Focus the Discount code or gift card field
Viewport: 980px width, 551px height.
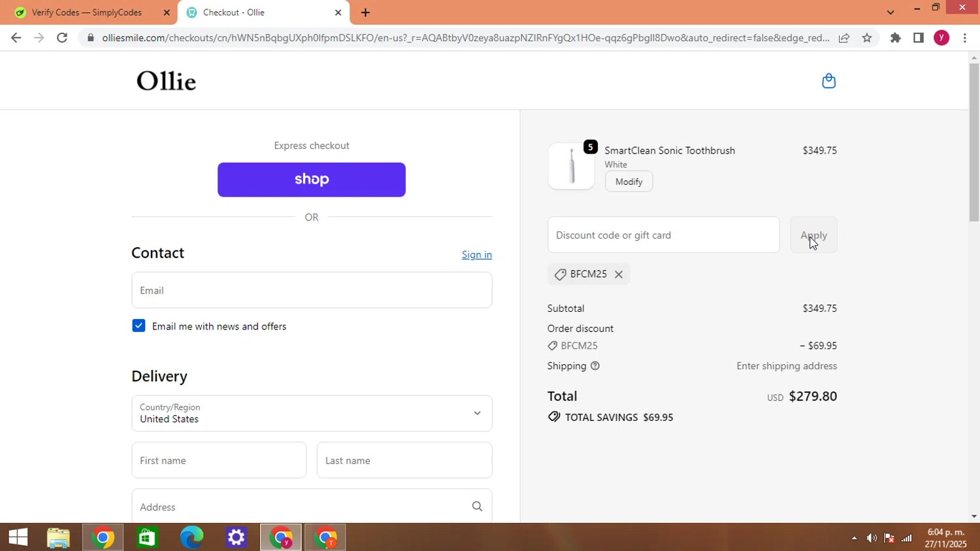(x=664, y=235)
